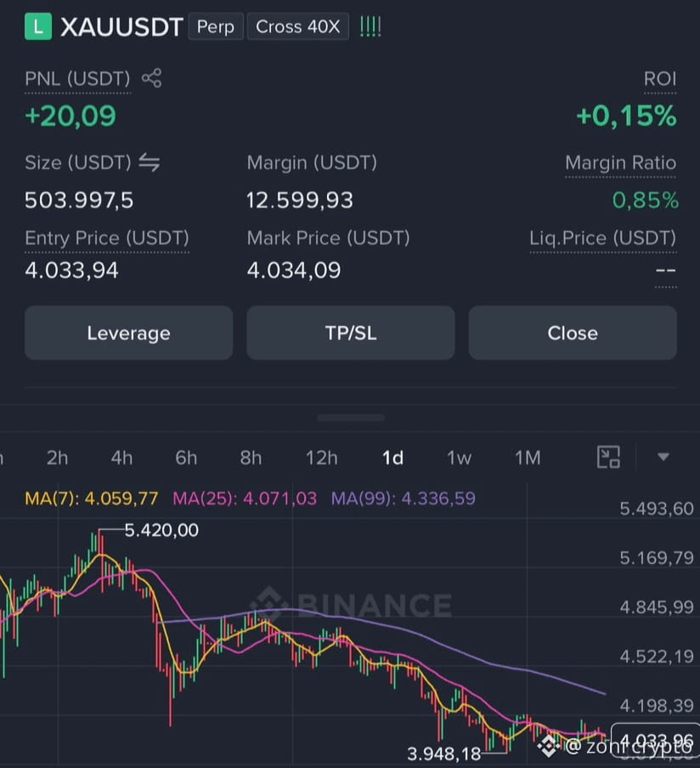700x768 pixels.
Task: Tap the 503.997,5 size value
Action: (79, 200)
